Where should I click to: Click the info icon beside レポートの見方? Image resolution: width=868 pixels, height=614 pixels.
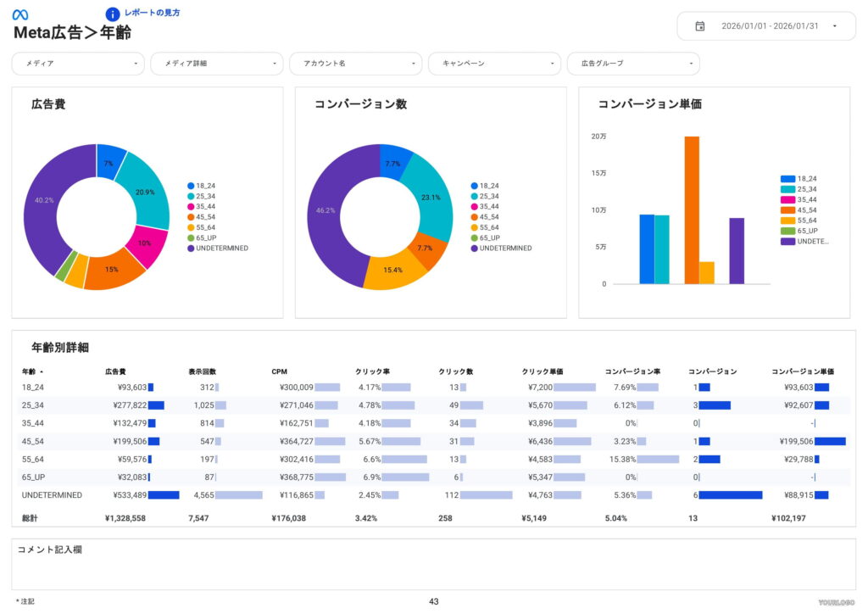click(x=111, y=14)
